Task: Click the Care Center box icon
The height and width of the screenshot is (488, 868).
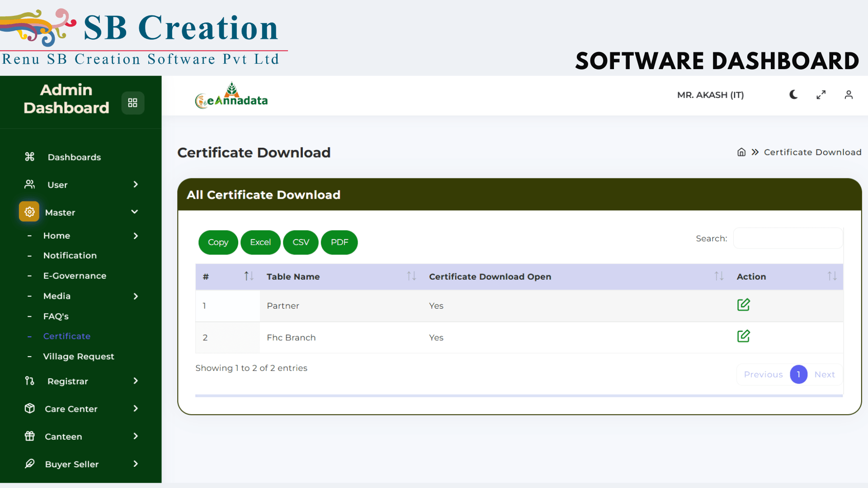Action: (x=29, y=408)
